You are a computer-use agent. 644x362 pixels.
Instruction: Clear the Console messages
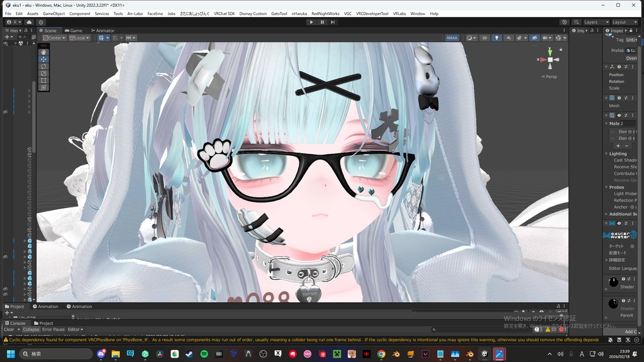8,329
